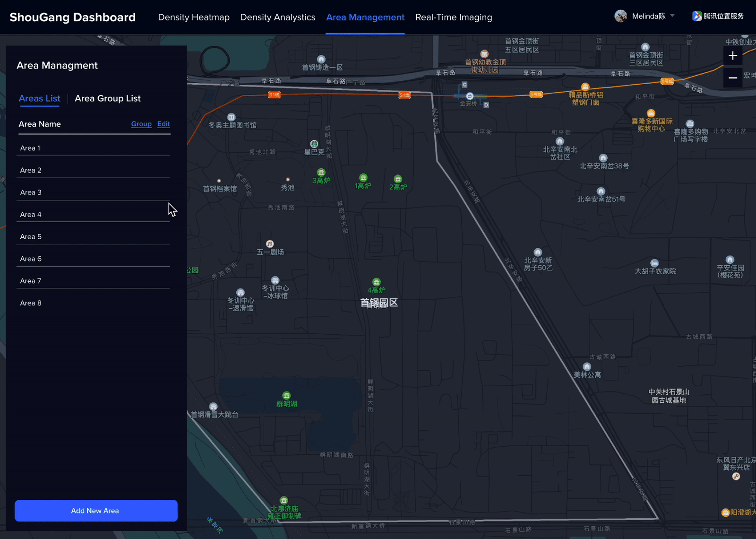Select the Areas List tab
Image resolution: width=756 pixels, height=539 pixels.
pos(40,98)
